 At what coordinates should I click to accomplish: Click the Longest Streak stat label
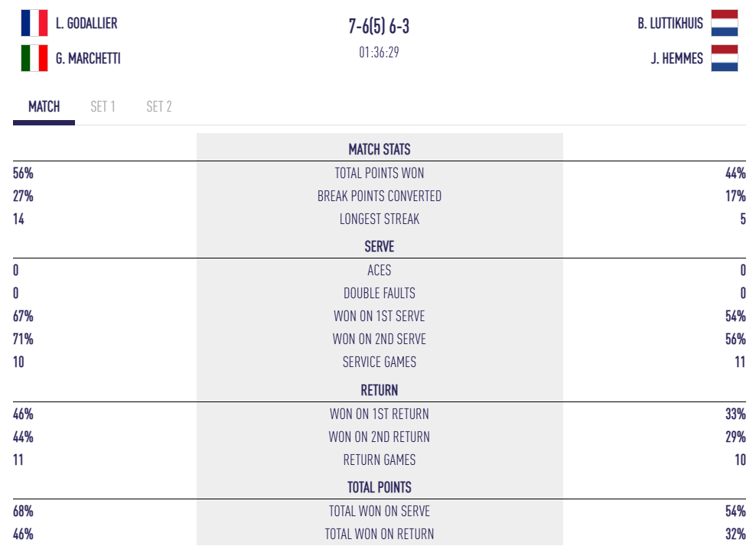click(x=380, y=219)
